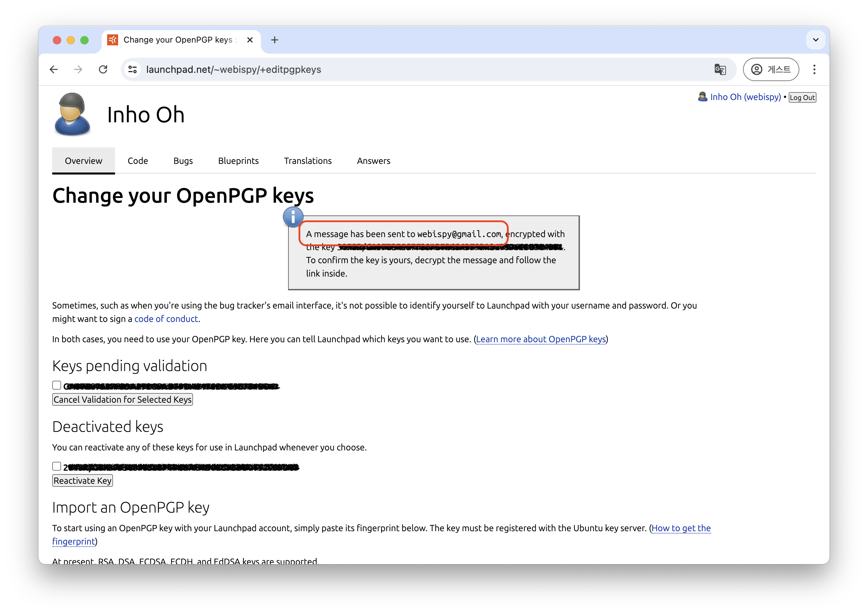The height and width of the screenshot is (615, 868).
Task: Open the code of conduct link
Action: click(166, 318)
